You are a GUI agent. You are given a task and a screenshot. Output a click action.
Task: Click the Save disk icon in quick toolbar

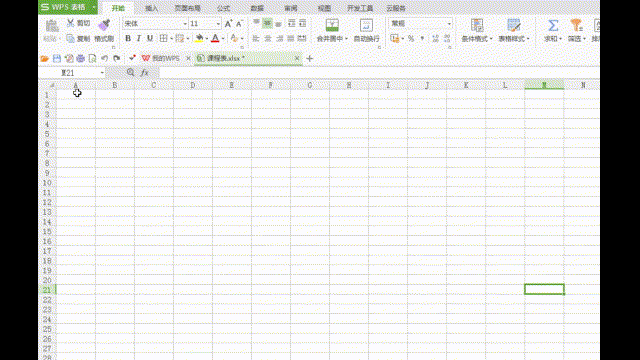(57, 59)
